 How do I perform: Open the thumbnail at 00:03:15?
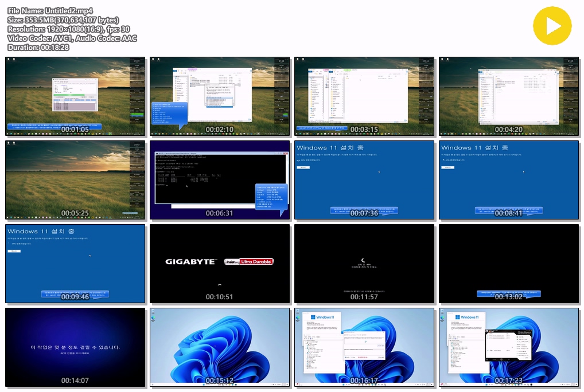tap(364, 96)
